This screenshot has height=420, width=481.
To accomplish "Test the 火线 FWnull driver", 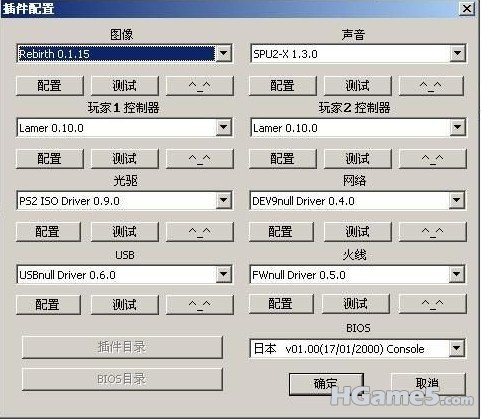I will (x=356, y=304).
